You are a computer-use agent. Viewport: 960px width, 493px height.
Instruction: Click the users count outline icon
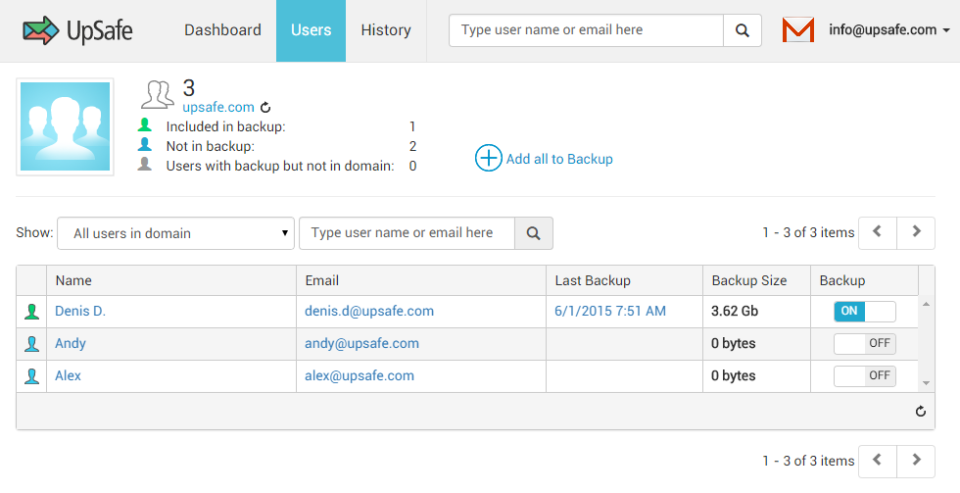click(157, 94)
